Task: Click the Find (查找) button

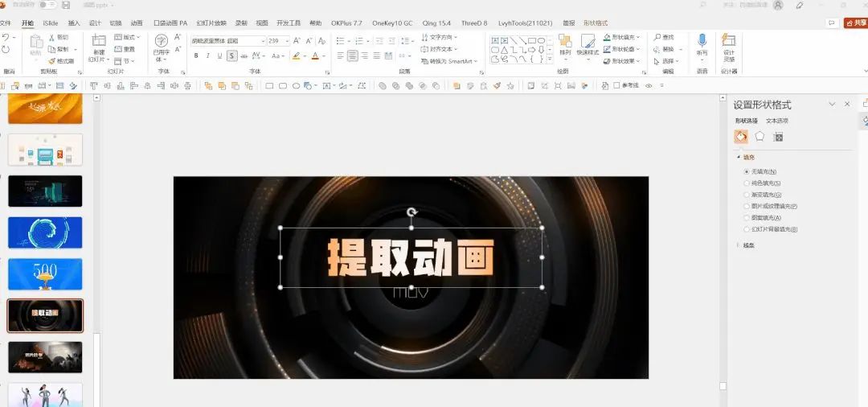Action: tap(664, 37)
